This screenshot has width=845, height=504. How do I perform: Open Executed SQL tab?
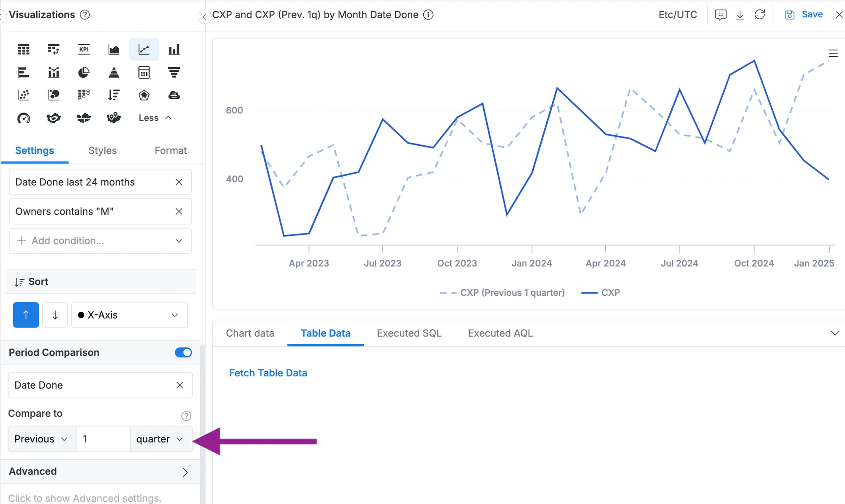point(409,333)
